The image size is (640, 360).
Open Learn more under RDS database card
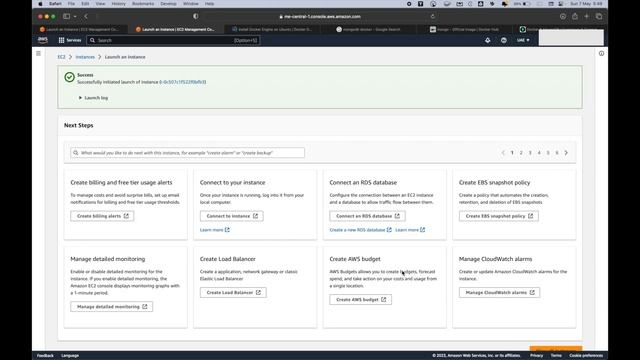410,230
